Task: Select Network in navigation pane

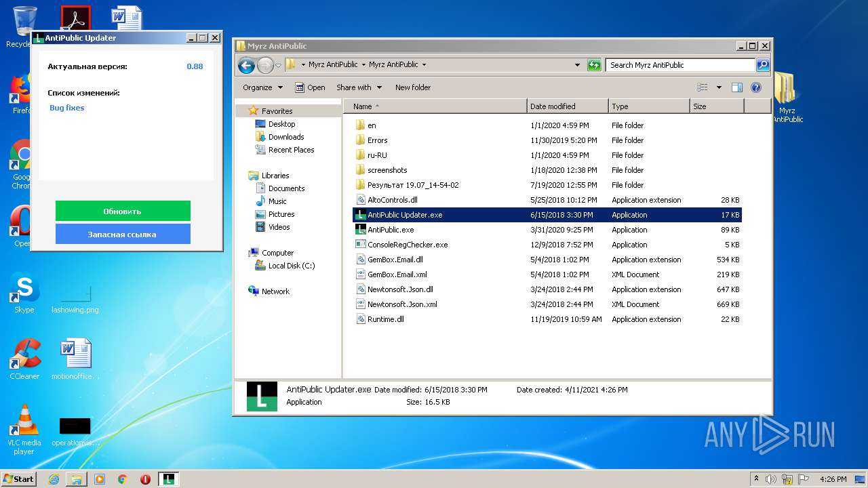Action: tap(275, 291)
